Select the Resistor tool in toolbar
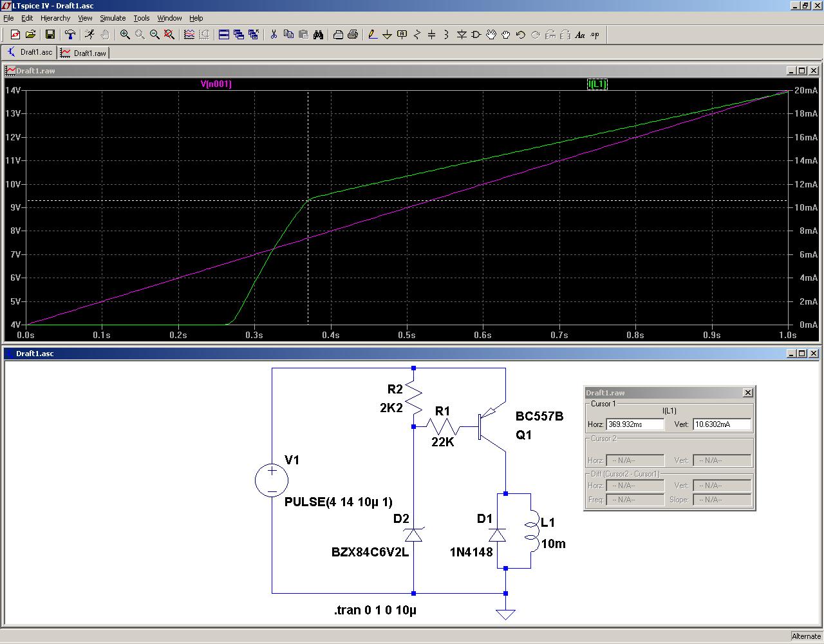Screen dimensions: 824x644 (417, 35)
